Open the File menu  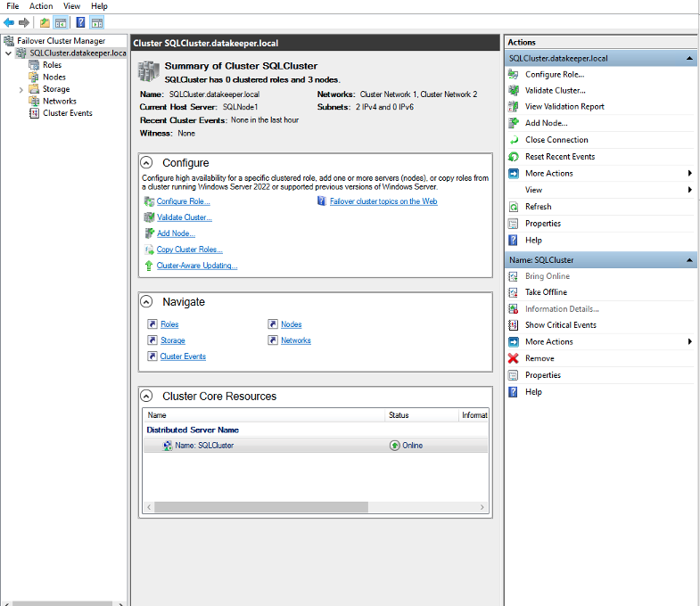pos(12,6)
